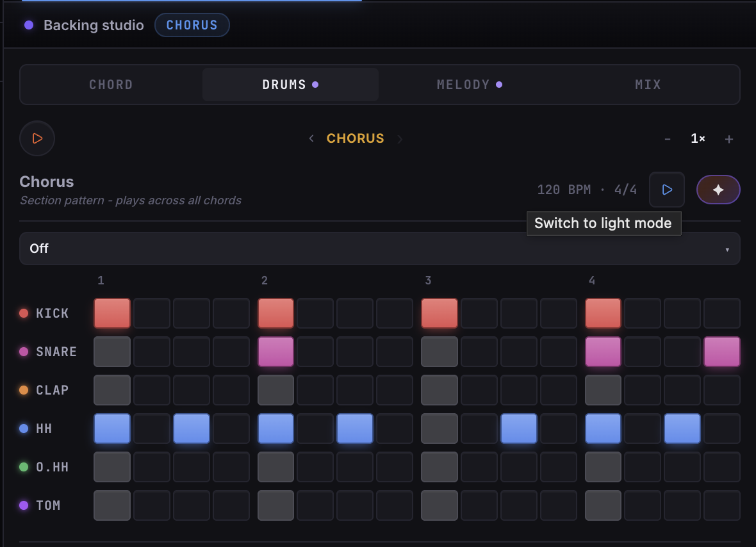Screen dimensions: 756x547
Task: Toggle off KICK step on beat 2
Action: tap(275, 313)
